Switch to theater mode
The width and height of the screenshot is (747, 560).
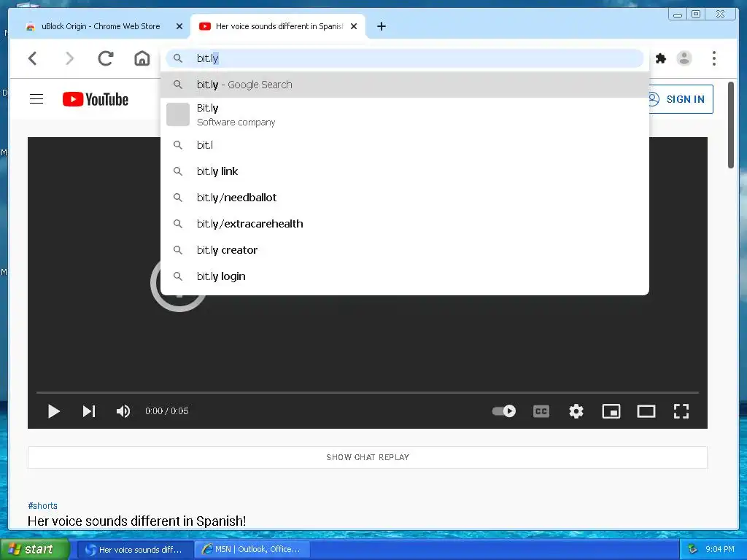(646, 411)
